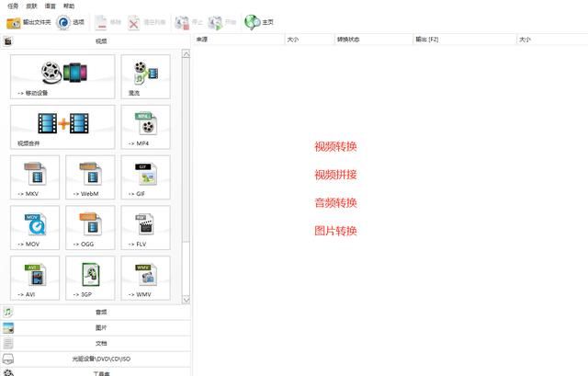
Task: Expand the 光驱设备\DVD\CD\ISO section
Action: tap(101, 359)
